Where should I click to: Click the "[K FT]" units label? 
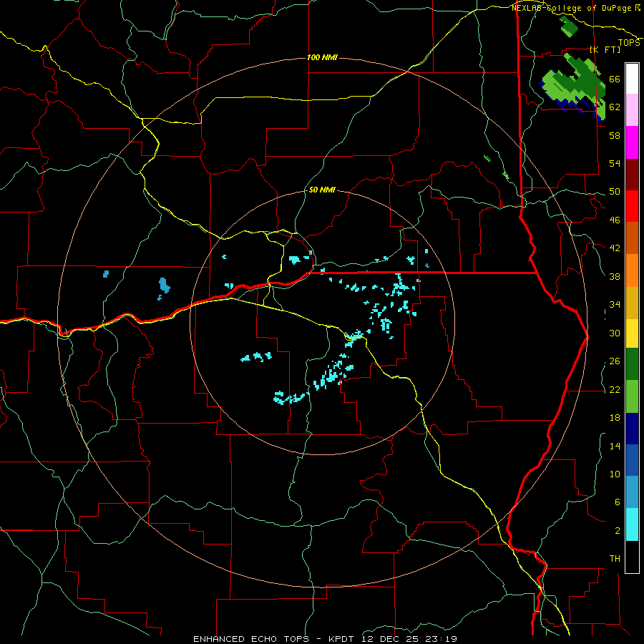click(x=605, y=49)
